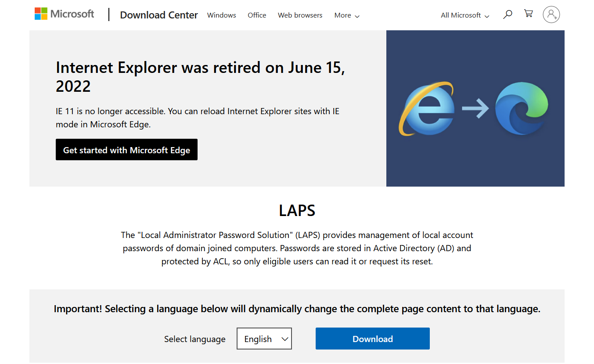
Task: Click the LAPS page heading
Action: pos(297,211)
